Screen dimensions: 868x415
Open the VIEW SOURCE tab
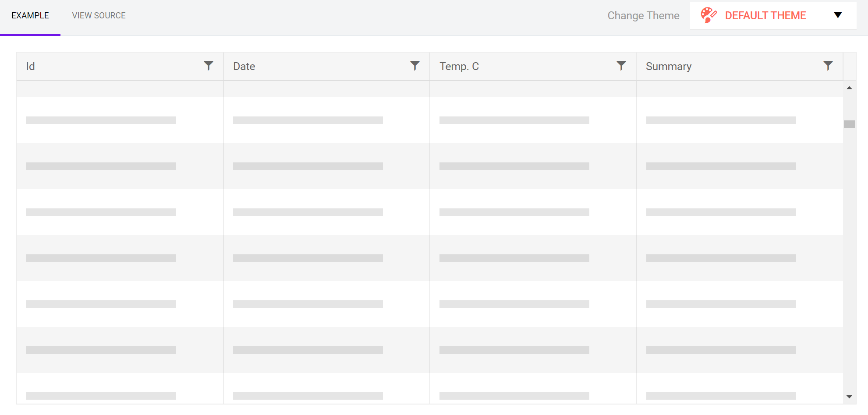pyautogui.click(x=99, y=16)
